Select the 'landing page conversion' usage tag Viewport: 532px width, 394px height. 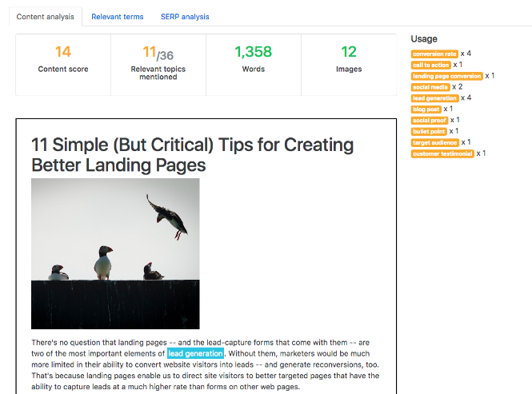[447, 76]
